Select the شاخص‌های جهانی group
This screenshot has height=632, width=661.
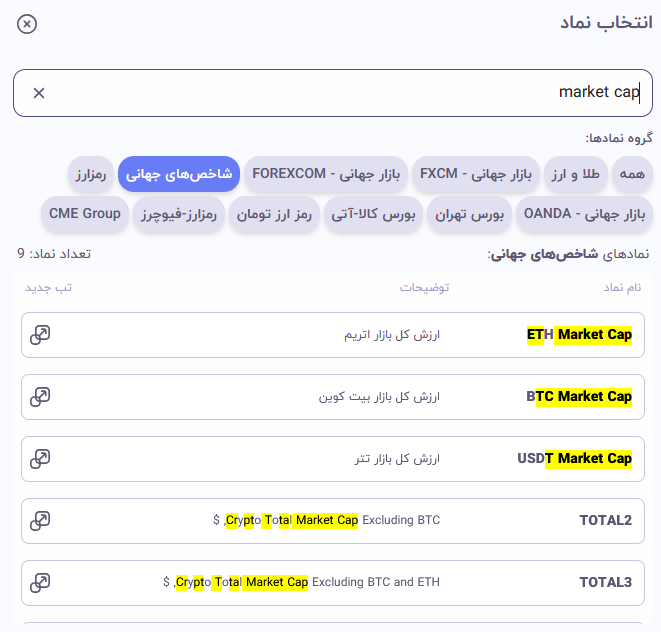click(179, 174)
